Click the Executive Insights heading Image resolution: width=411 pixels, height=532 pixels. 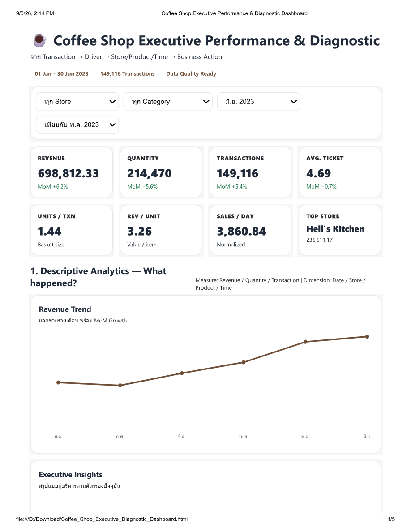point(71,475)
